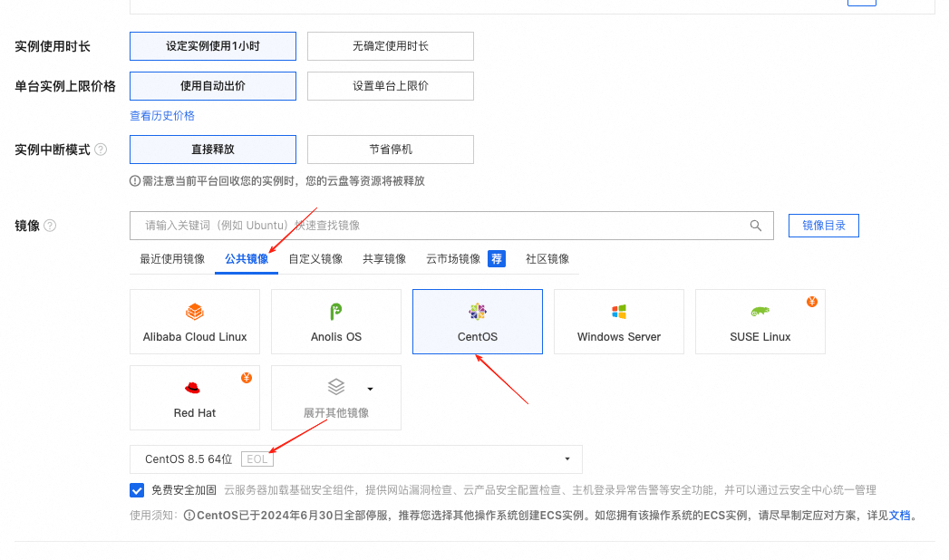Click the paid badge on SUSE Linux card

[x=812, y=302]
